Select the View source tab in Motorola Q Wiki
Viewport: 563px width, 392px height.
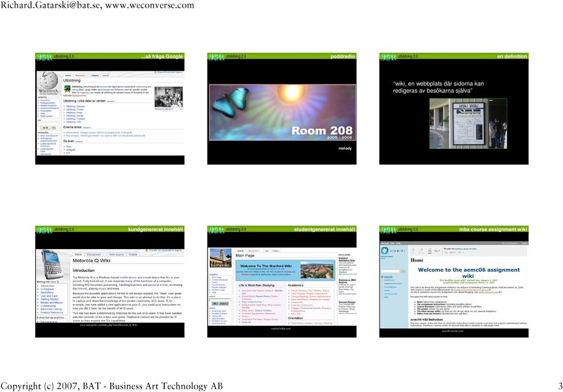(116, 254)
